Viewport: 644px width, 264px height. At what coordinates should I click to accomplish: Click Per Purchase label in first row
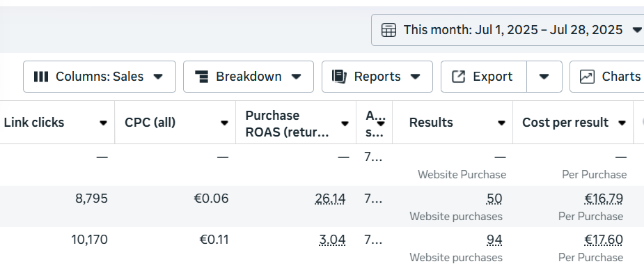pos(595,175)
